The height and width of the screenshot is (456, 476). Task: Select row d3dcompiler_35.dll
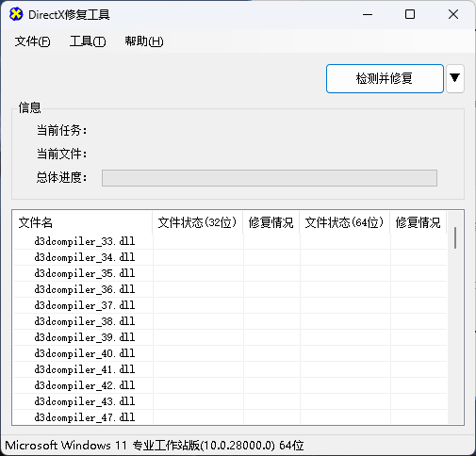click(230, 273)
